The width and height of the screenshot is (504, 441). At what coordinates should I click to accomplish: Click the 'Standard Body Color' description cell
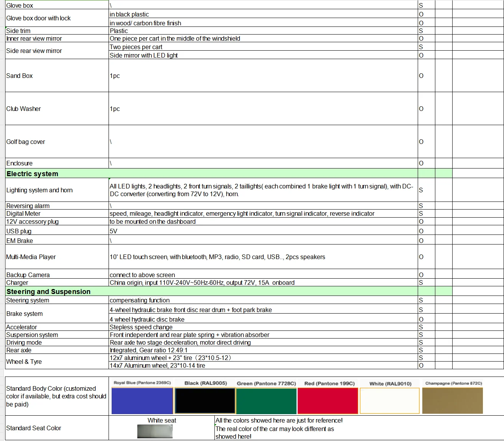(57, 396)
